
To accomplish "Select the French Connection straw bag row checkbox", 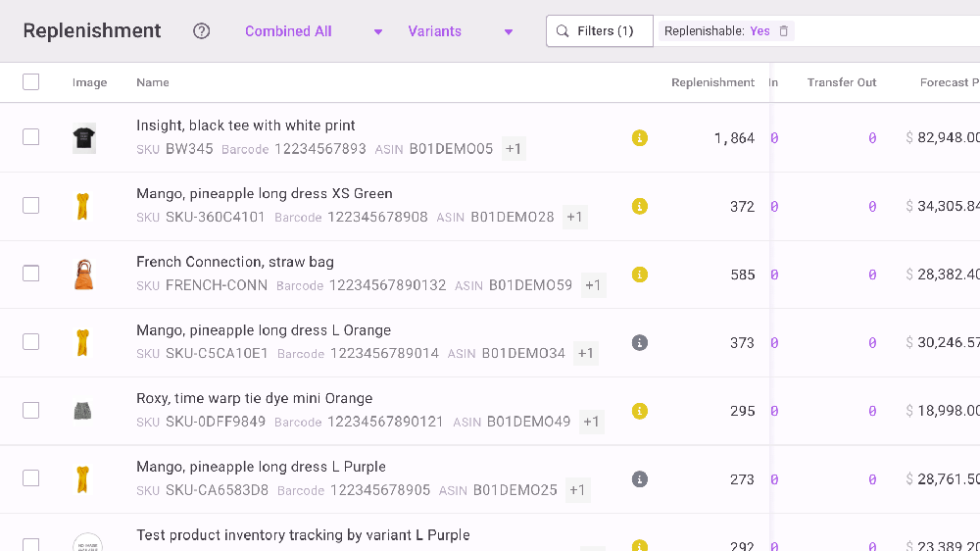I will click(x=31, y=274).
